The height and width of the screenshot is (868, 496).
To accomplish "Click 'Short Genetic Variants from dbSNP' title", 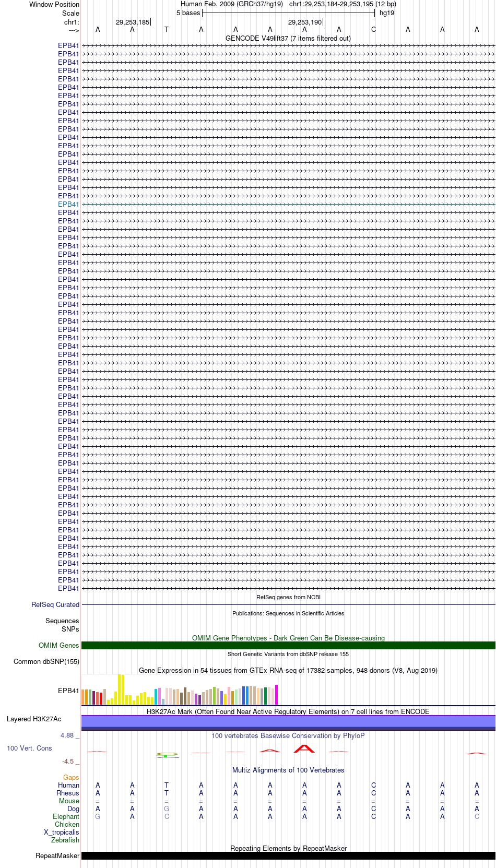I will [288, 654].
